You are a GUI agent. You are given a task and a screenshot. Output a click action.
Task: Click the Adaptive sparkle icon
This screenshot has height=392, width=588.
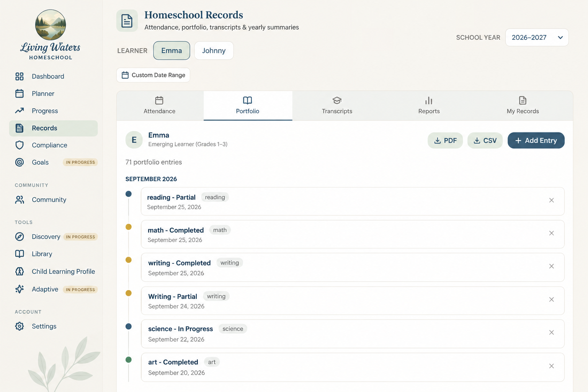(x=20, y=289)
